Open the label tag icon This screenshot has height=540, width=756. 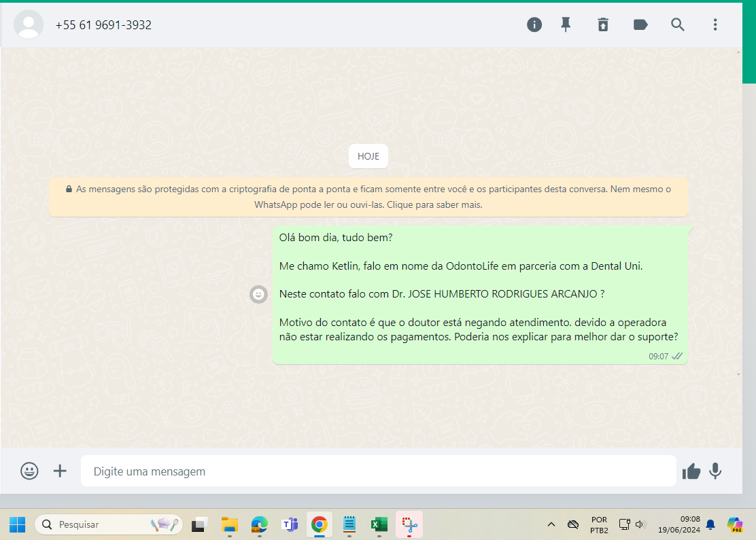pyautogui.click(x=640, y=24)
